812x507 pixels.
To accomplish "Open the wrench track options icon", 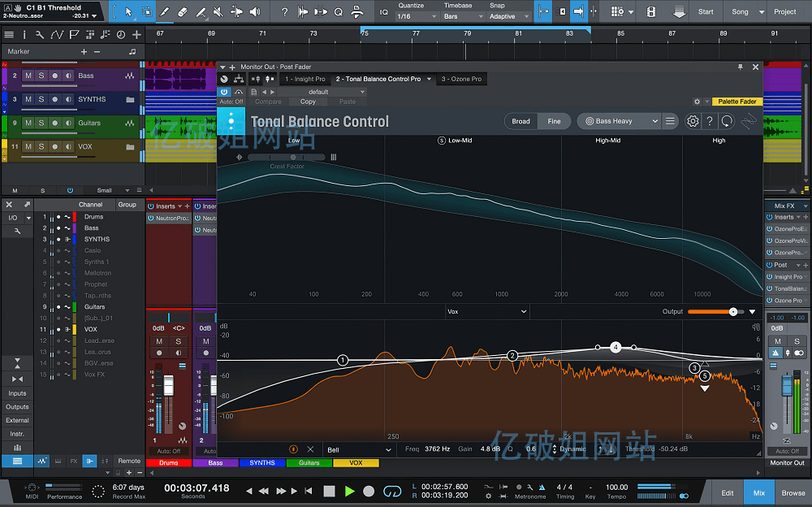I will click(x=39, y=35).
